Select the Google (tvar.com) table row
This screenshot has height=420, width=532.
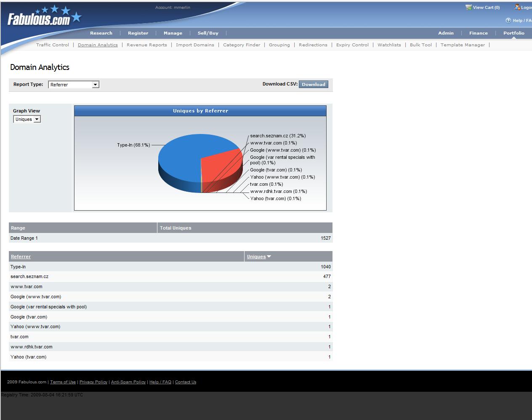[170, 317]
